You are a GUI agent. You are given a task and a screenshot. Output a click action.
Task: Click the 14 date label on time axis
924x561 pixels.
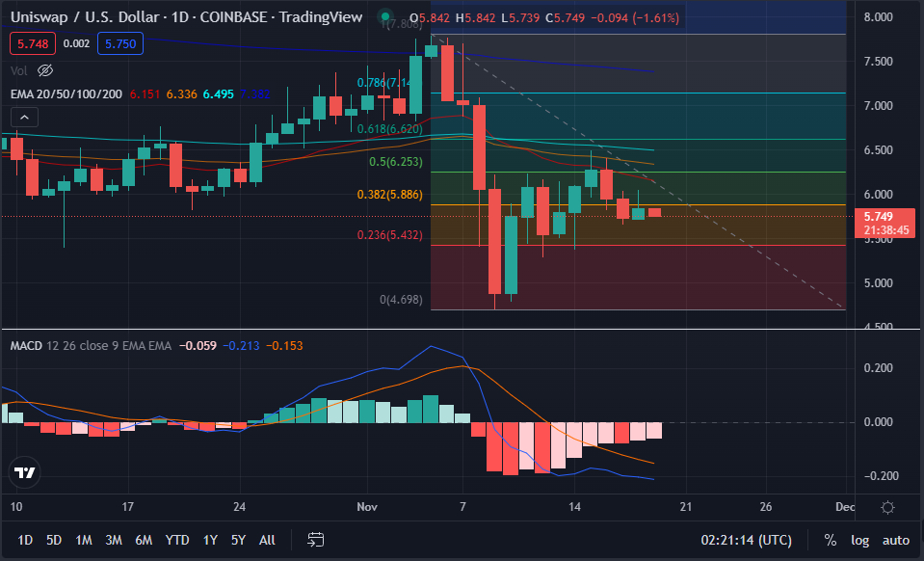click(x=574, y=507)
